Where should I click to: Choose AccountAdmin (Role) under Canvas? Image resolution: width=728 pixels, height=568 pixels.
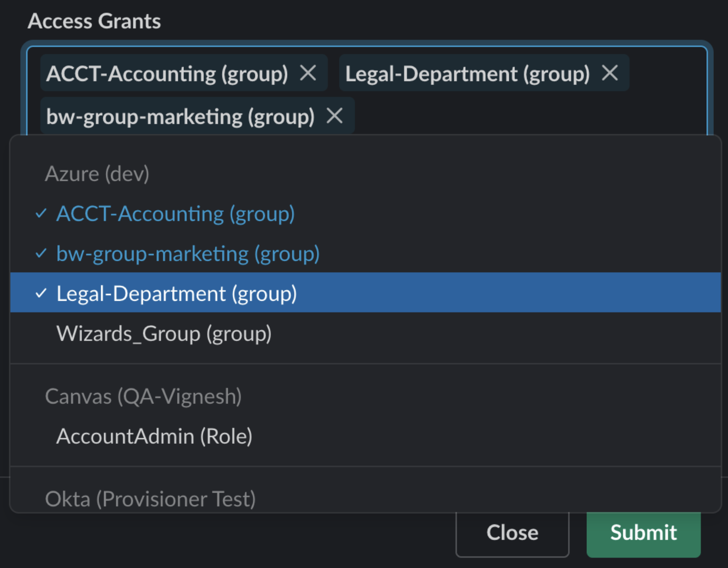pos(154,436)
